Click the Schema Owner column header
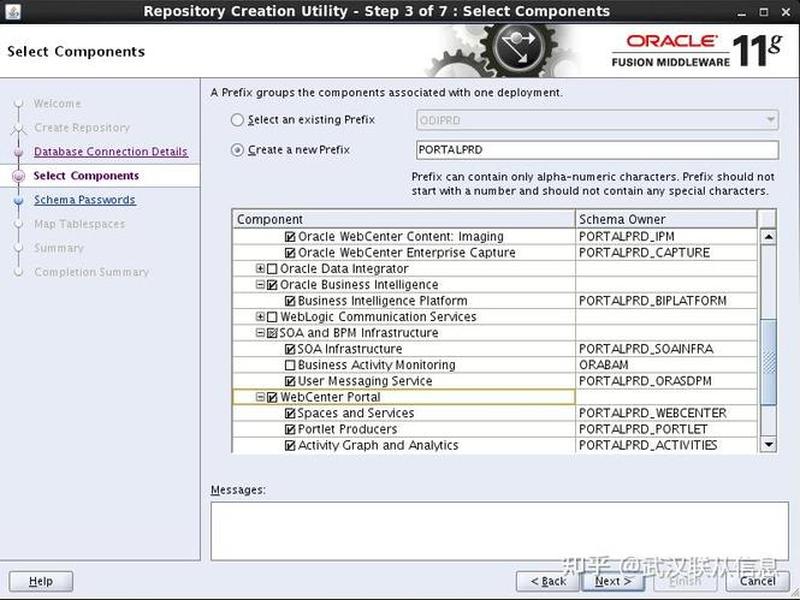This screenshot has height=600, width=800. [666, 219]
